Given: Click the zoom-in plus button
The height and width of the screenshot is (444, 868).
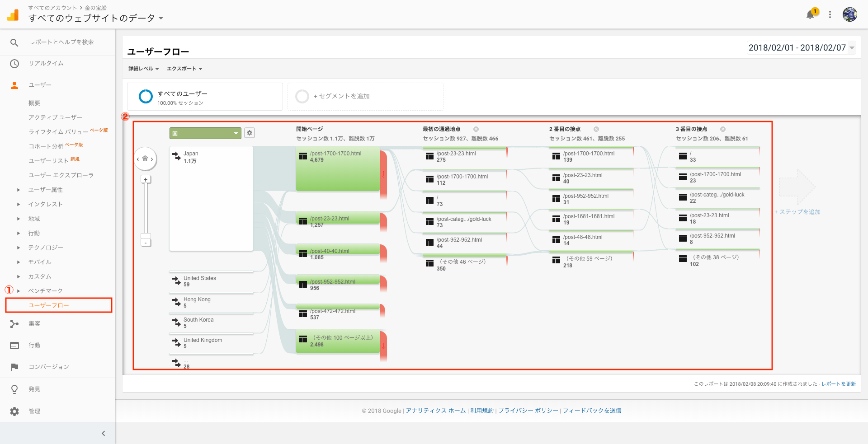Looking at the screenshot, I should pos(146,179).
